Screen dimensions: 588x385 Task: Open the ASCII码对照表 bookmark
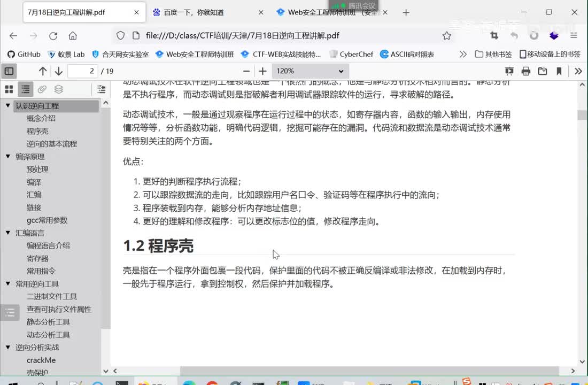[407, 55]
